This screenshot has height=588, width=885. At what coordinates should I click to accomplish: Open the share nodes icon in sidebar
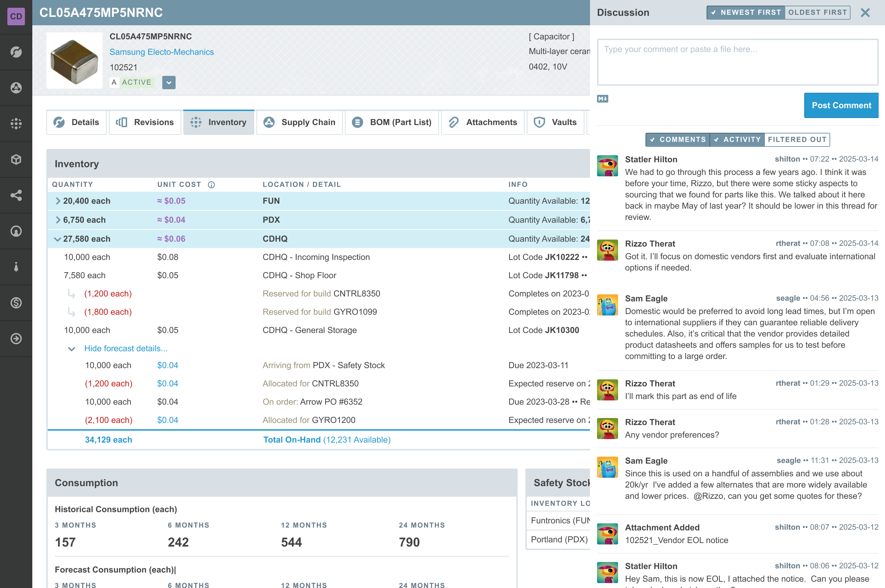16,195
